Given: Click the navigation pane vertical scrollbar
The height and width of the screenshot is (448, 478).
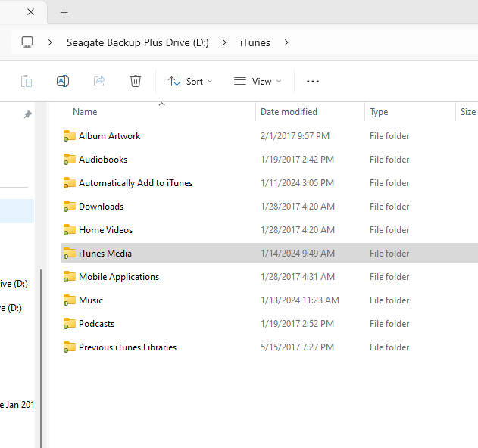Looking at the screenshot, I should coord(41,358).
